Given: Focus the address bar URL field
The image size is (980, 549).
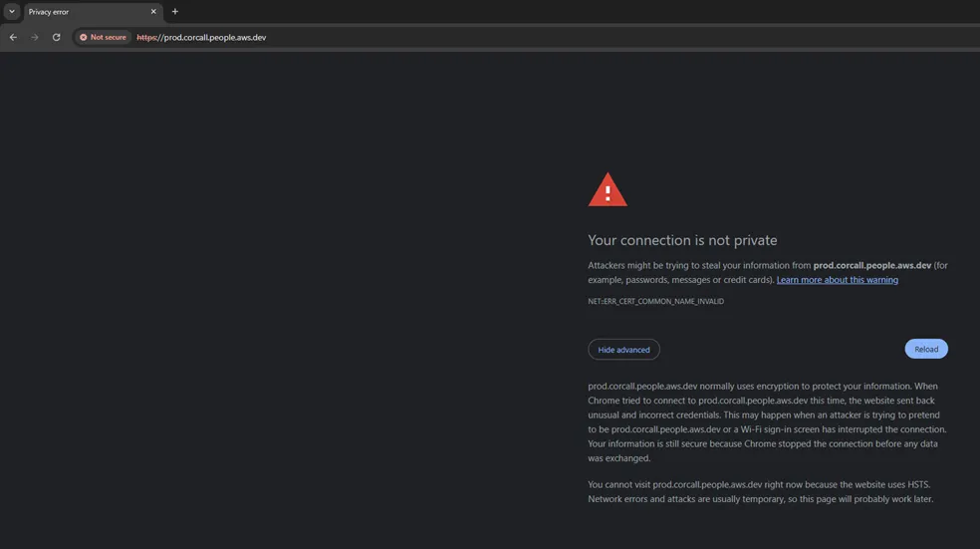Looking at the screenshot, I should tap(525, 37).
